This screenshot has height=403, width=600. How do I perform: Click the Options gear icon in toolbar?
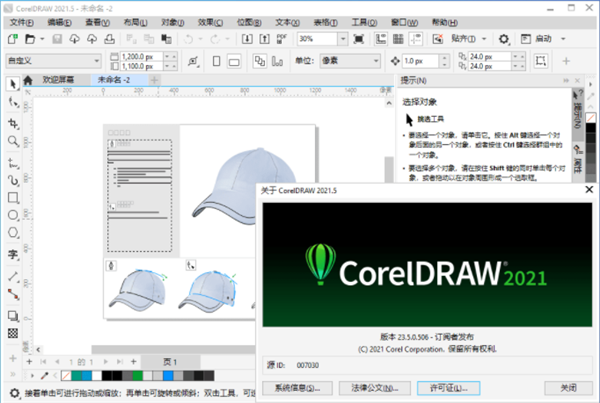[x=504, y=38]
